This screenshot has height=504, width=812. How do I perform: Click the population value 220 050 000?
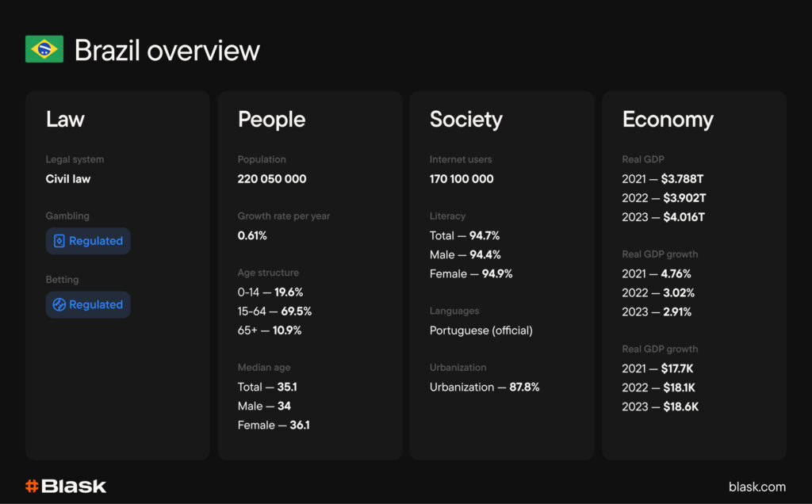pos(272,179)
